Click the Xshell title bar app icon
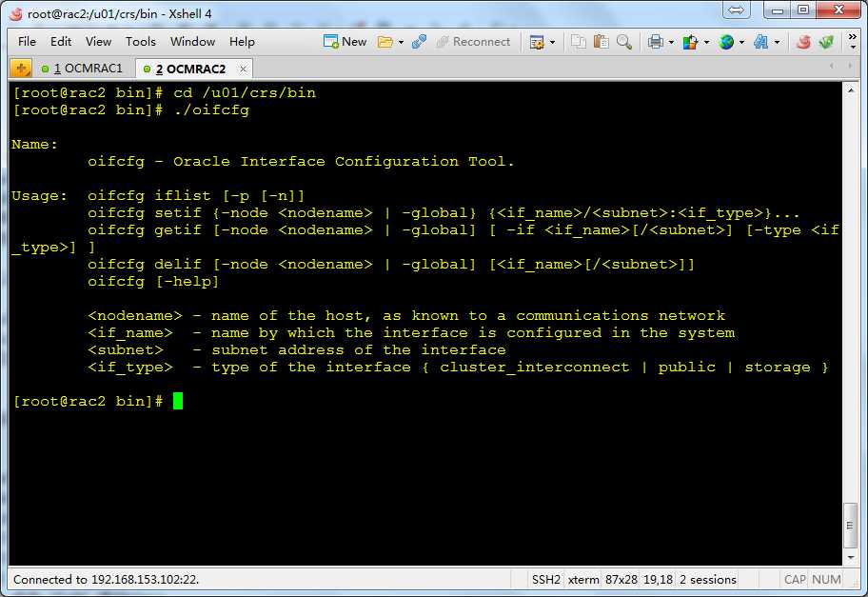The image size is (868, 597). coord(15,14)
